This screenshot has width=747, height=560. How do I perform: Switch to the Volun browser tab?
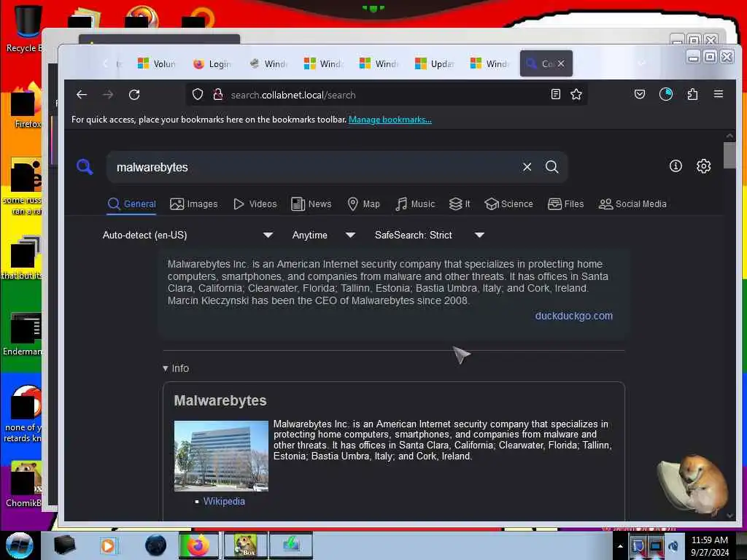click(157, 63)
